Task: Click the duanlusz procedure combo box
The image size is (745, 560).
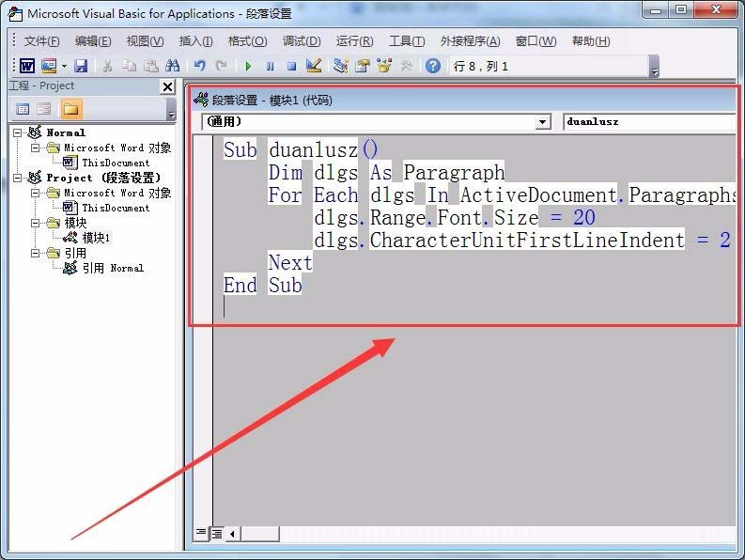Action: (649, 122)
